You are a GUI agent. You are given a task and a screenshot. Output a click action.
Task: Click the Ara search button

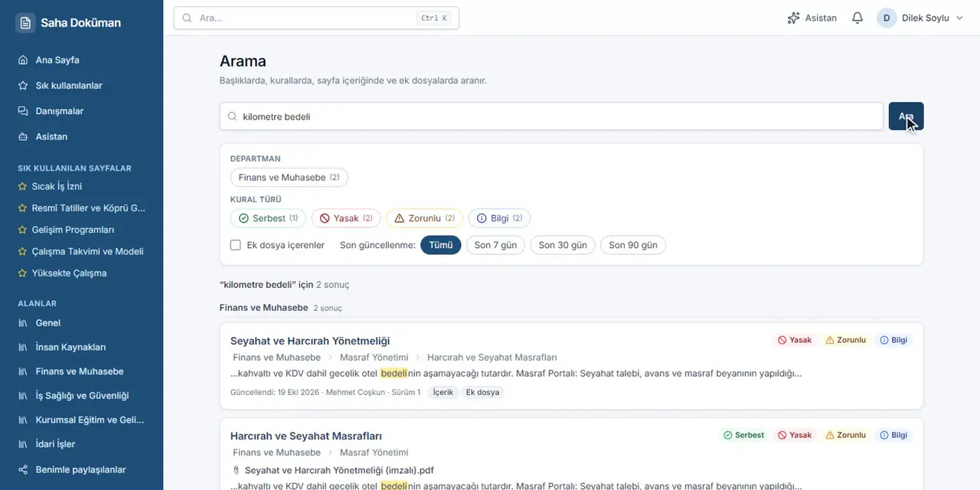pos(906,116)
